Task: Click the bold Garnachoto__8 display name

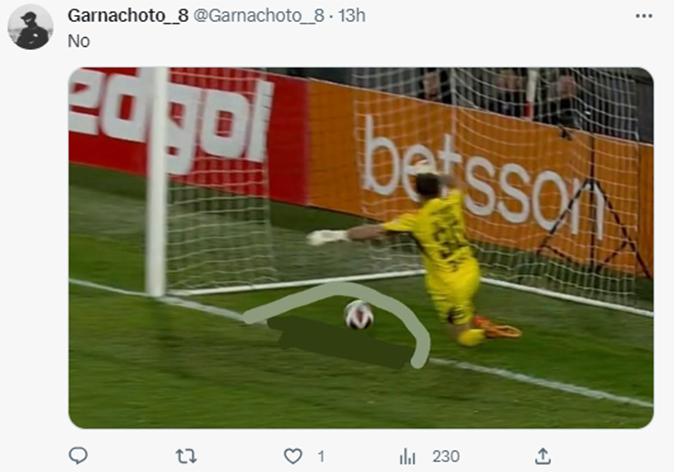Action: [128, 16]
